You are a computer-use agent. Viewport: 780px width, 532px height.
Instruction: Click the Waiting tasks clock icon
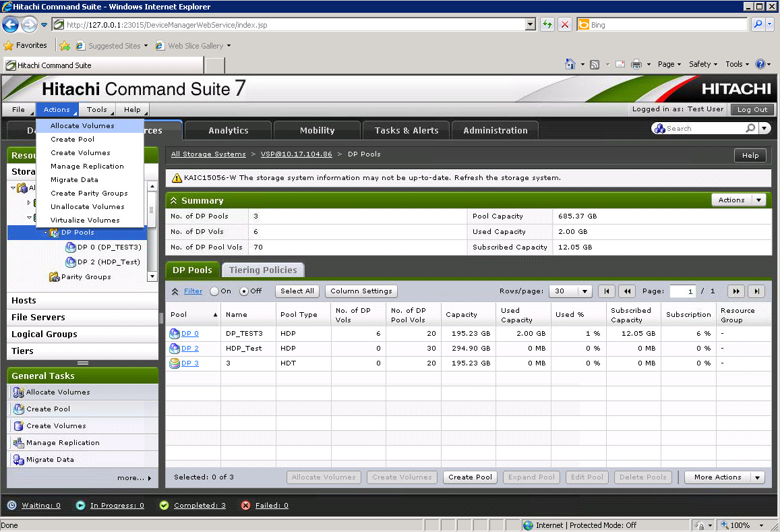(x=12, y=505)
